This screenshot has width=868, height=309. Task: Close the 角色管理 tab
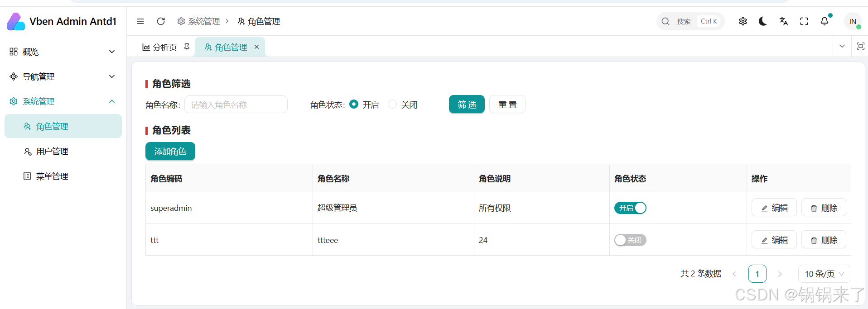pos(256,47)
